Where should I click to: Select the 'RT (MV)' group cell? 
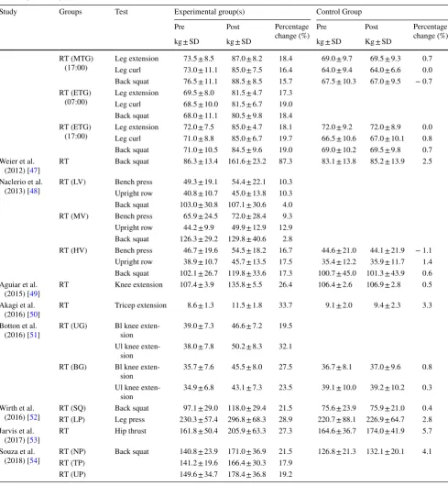tap(73, 216)
